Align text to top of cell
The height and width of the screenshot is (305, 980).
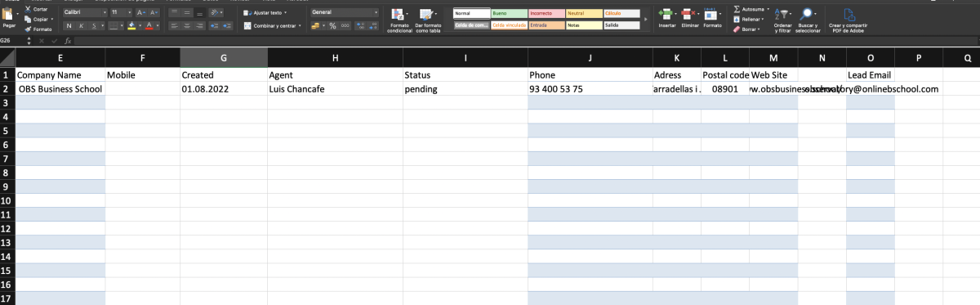(x=174, y=13)
